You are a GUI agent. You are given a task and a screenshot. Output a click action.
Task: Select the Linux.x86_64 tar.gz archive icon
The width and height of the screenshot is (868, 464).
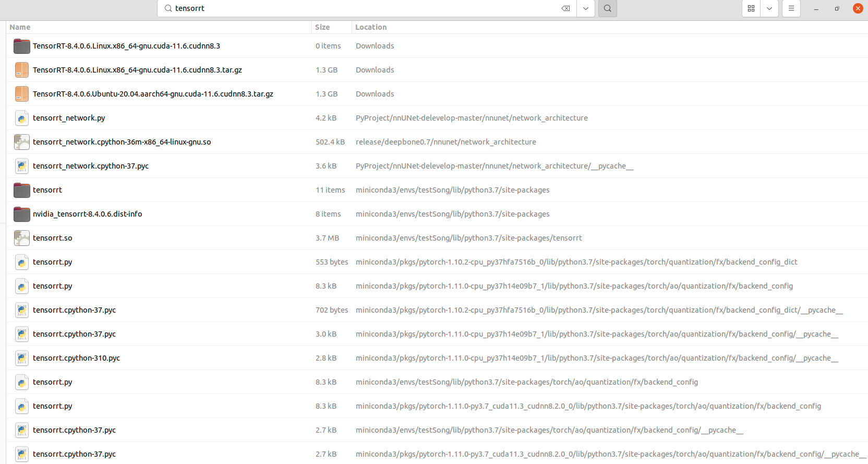[22, 70]
